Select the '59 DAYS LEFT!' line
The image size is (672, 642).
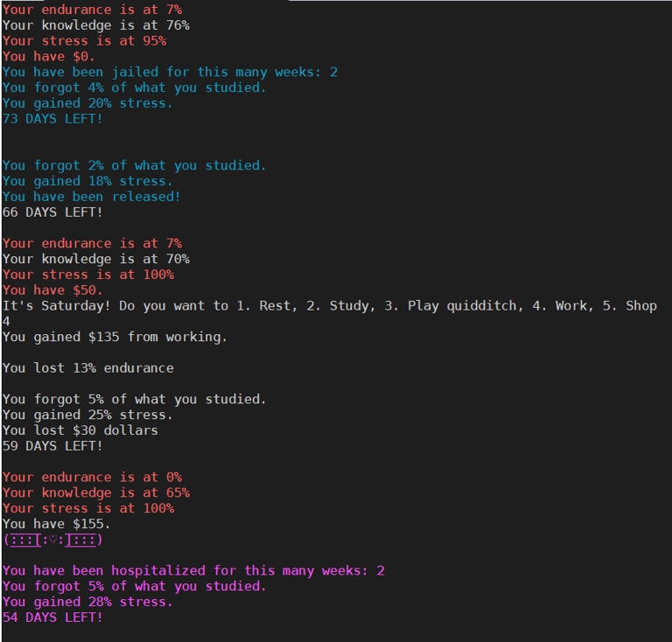(x=52, y=446)
